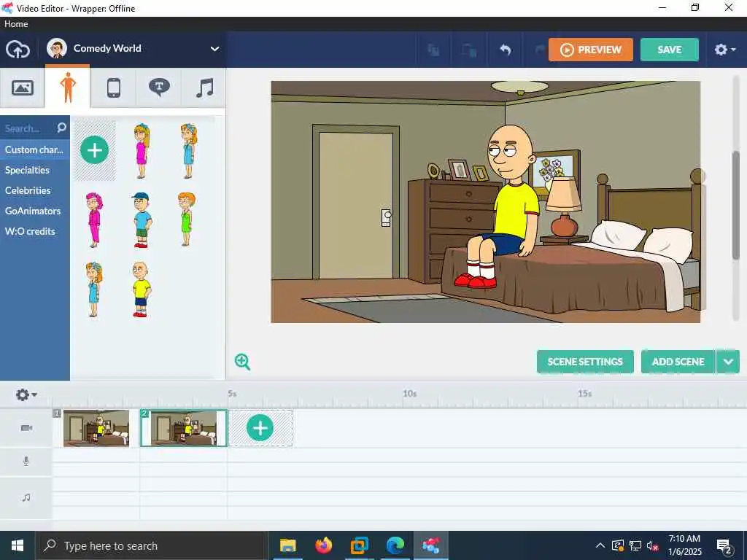Pick the boy with blue cap
This screenshot has width=747, height=560.
coord(141,219)
